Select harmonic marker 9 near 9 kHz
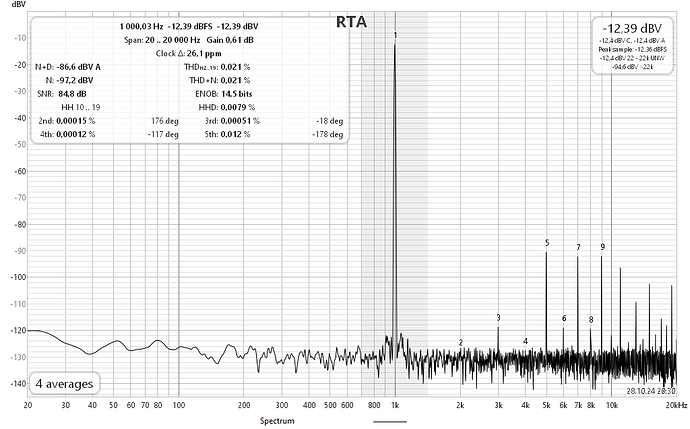 [602, 247]
